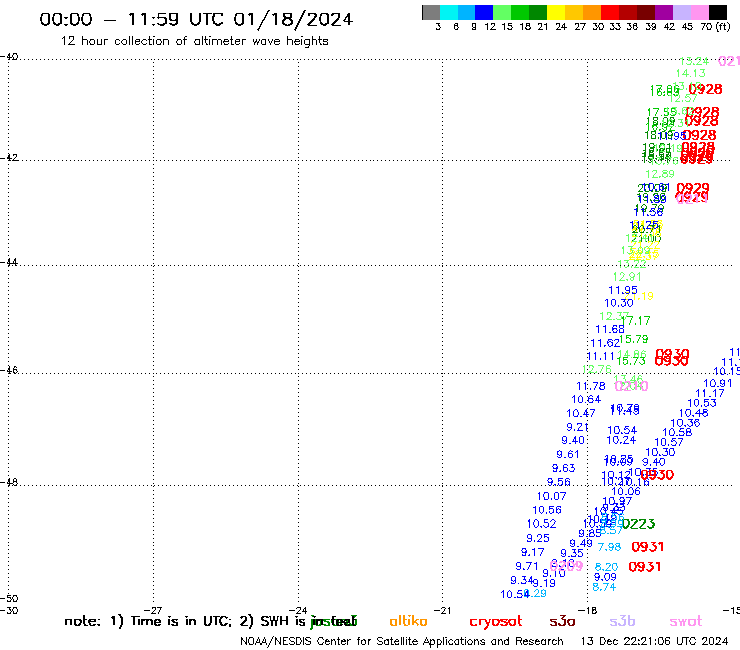Click wave height value '9.71'
The height and width of the screenshot is (650, 740).
tap(527, 566)
